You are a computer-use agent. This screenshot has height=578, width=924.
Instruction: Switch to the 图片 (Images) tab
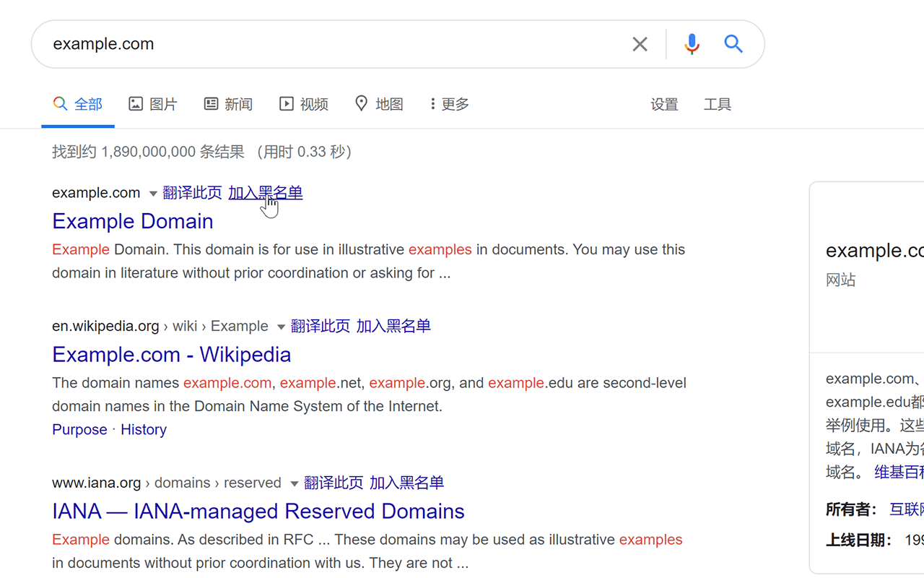point(153,104)
